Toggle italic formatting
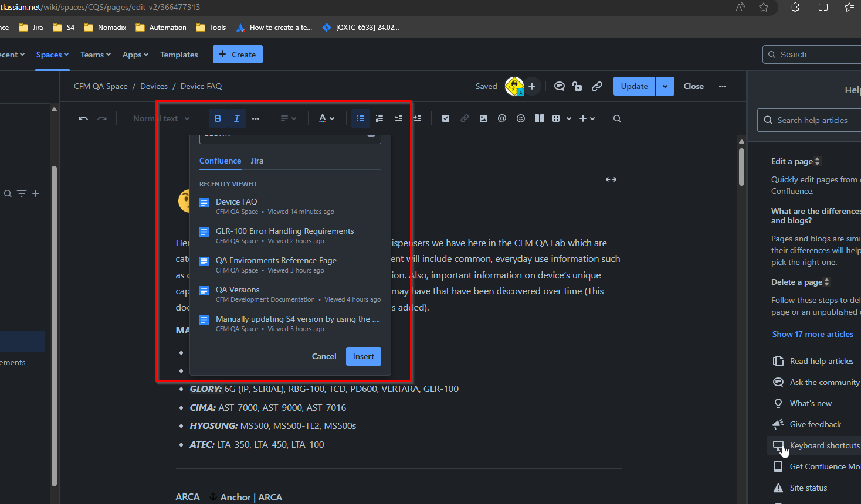This screenshot has height=504, width=861. click(236, 118)
